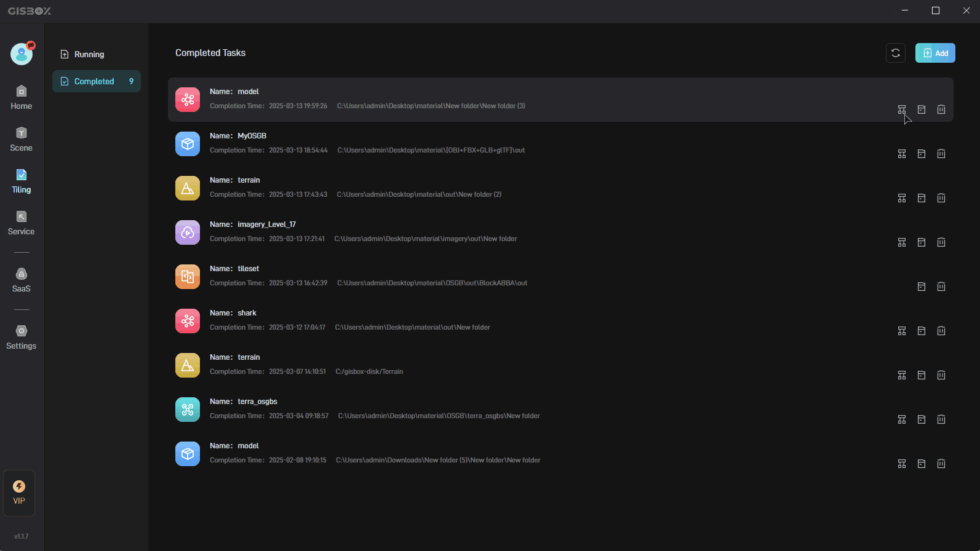
Task: Delete the terra_osgbs task
Action: pos(941,419)
